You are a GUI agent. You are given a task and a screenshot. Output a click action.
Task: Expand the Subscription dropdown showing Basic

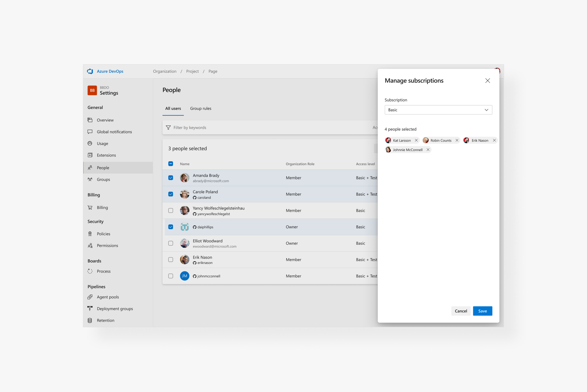[x=438, y=110]
